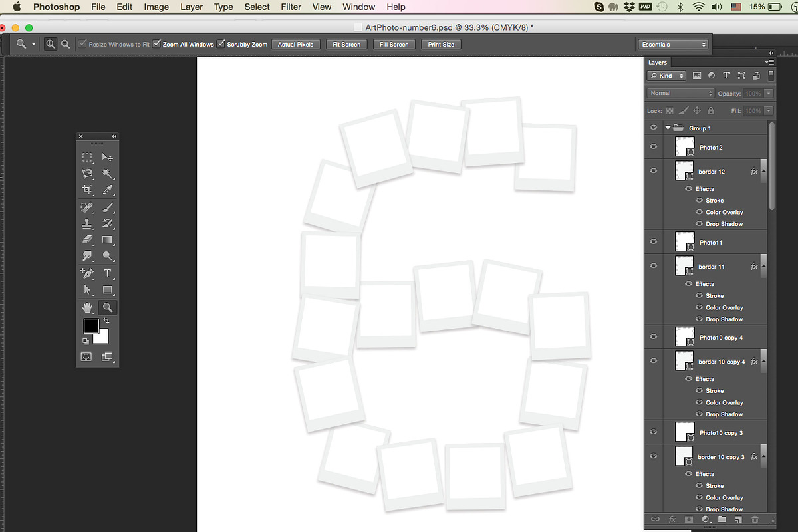Click the zoom-out magnifier in options bar
This screenshot has width=798, height=532.
[65, 44]
